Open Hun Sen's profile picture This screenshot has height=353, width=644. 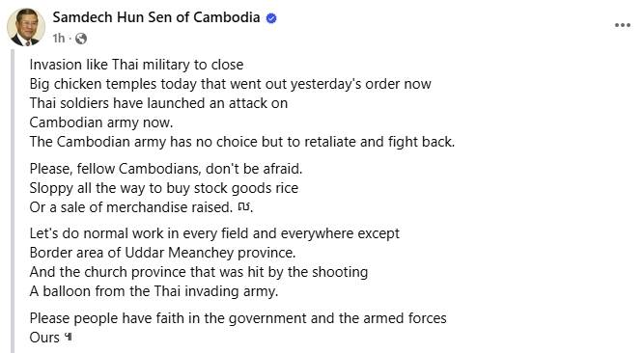tap(26, 27)
